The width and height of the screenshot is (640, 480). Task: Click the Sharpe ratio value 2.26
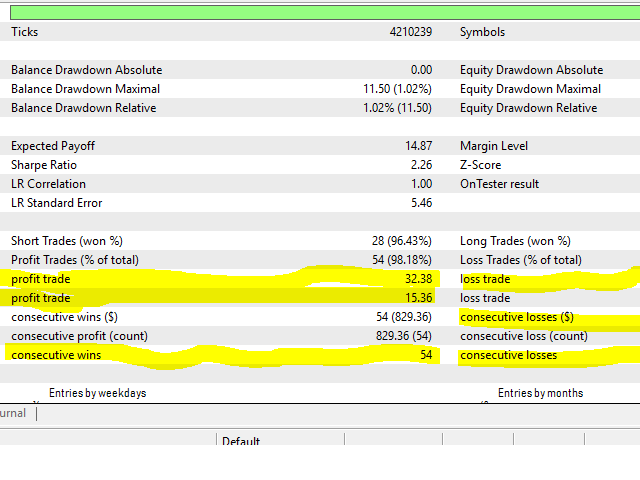click(x=421, y=165)
